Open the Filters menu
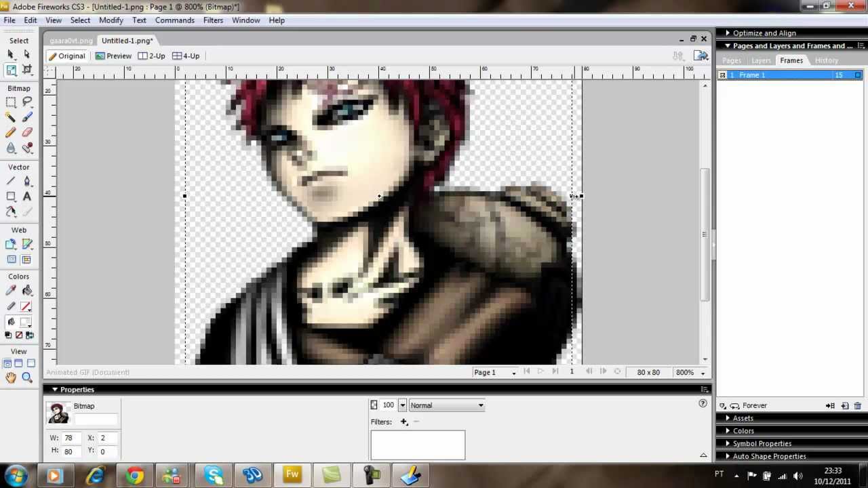 coord(213,20)
